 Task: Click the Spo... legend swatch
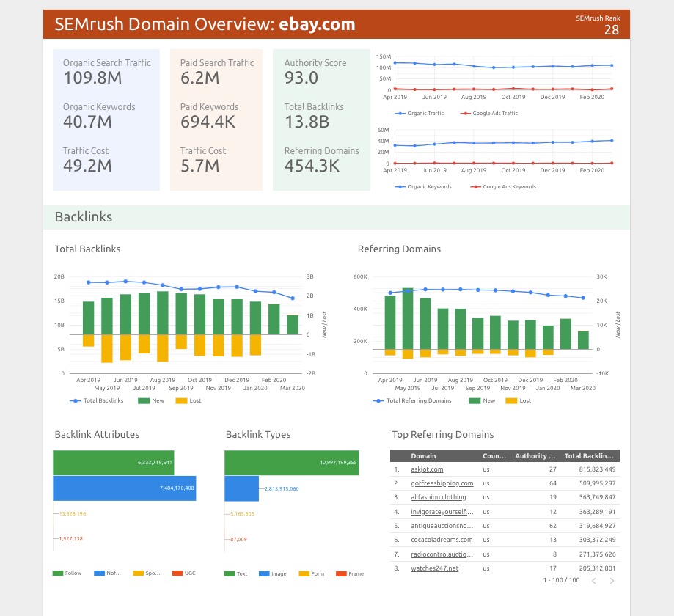coord(139,573)
